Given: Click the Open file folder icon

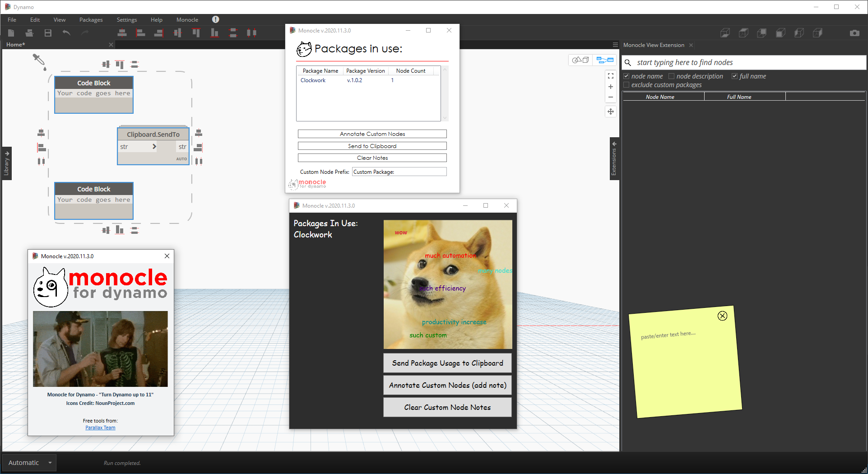Looking at the screenshot, I should (29, 33).
